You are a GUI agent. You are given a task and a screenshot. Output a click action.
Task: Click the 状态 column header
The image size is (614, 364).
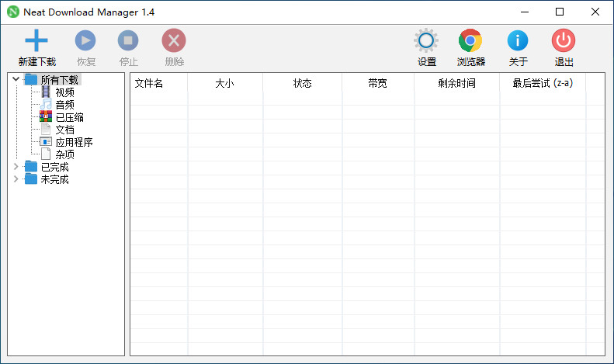click(302, 83)
